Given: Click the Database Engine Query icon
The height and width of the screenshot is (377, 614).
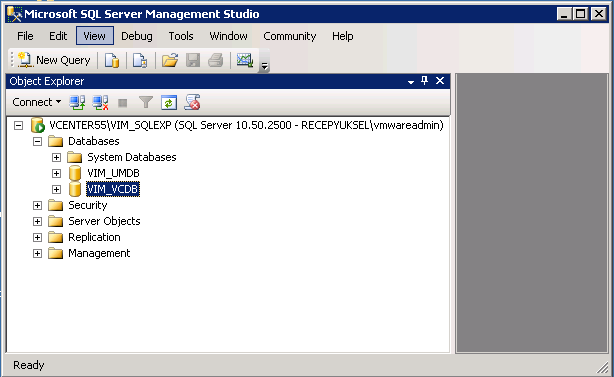Looking at the screenshot, I should pos(112,60).
